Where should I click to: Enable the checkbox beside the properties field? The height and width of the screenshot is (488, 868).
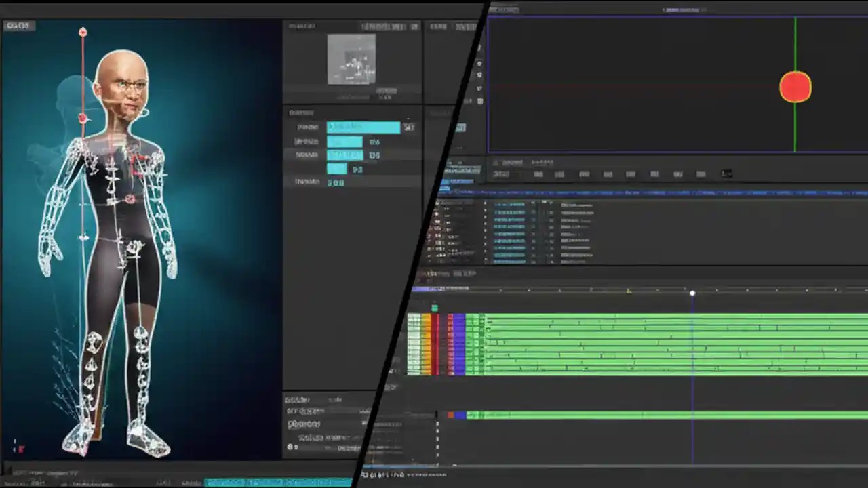(x=291, y=447)
